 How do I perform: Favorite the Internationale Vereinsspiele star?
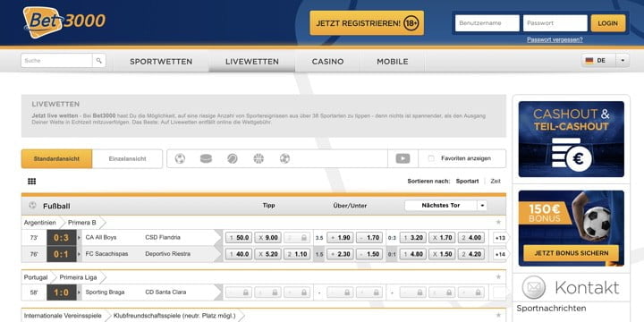(498, 316)
